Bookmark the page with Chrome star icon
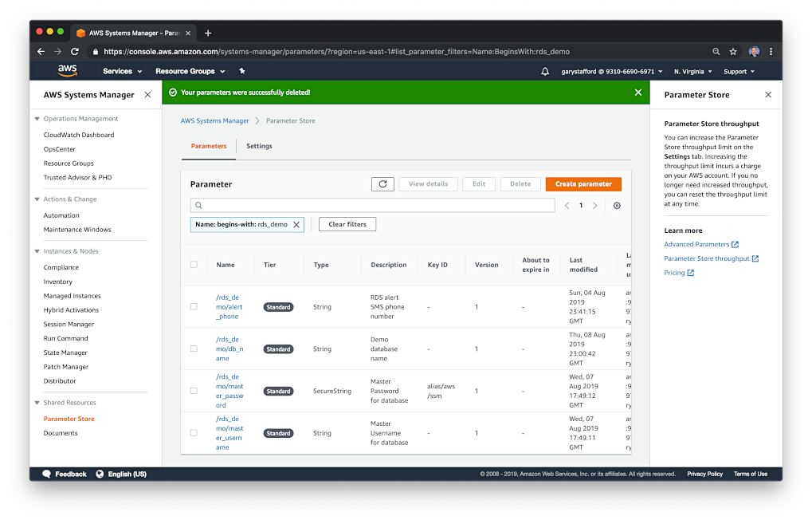Viewport: 812px width, 520px height. [734, 50]
